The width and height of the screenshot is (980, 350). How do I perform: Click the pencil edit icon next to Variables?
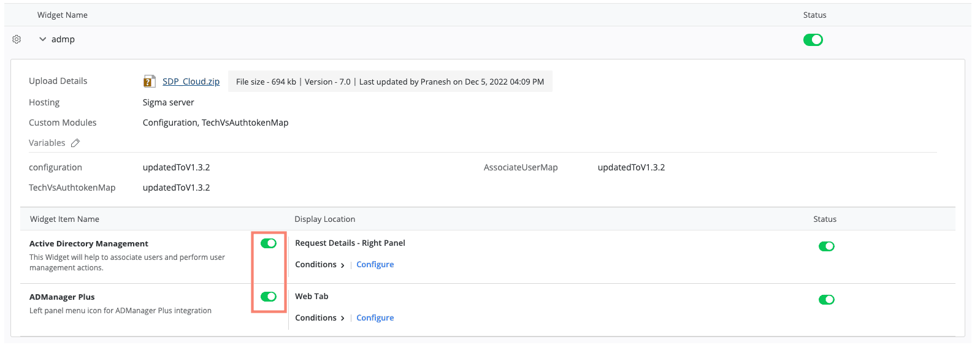pyautogui.click(x=75, y=143)
